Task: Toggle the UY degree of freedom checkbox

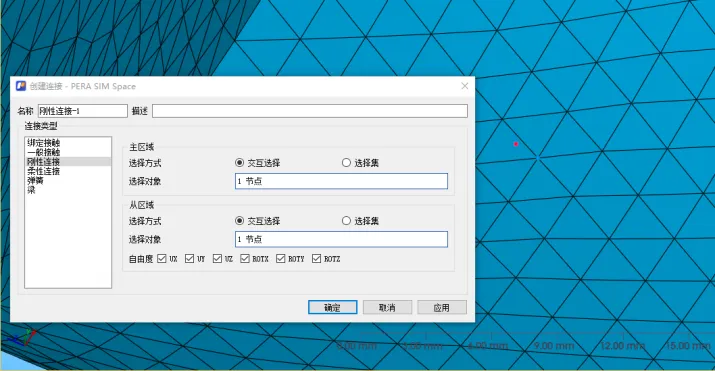Action: (190, 259)
